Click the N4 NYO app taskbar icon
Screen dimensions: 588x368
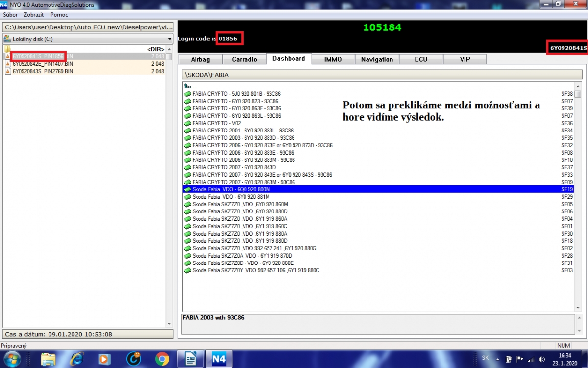[x=219, y=359]
